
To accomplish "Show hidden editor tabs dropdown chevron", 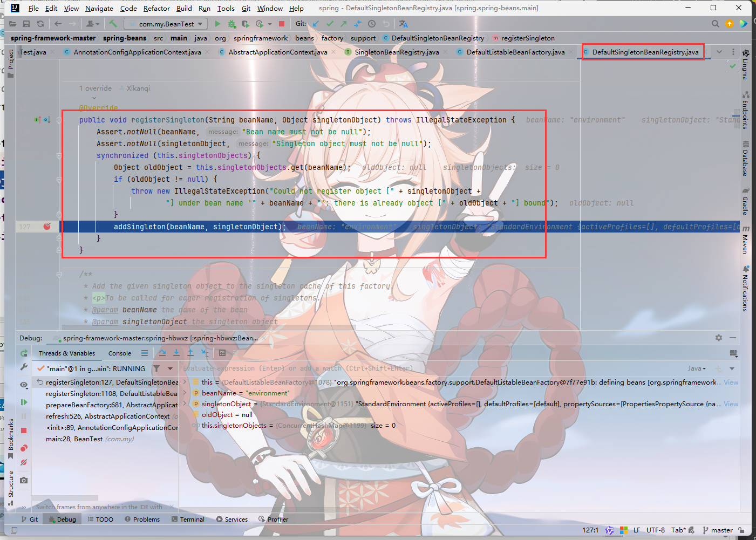I will tap(719, 52).
